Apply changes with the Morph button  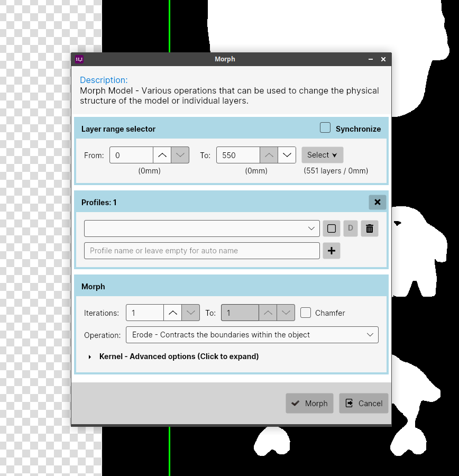pyautogui.click(x=309, y=403)
